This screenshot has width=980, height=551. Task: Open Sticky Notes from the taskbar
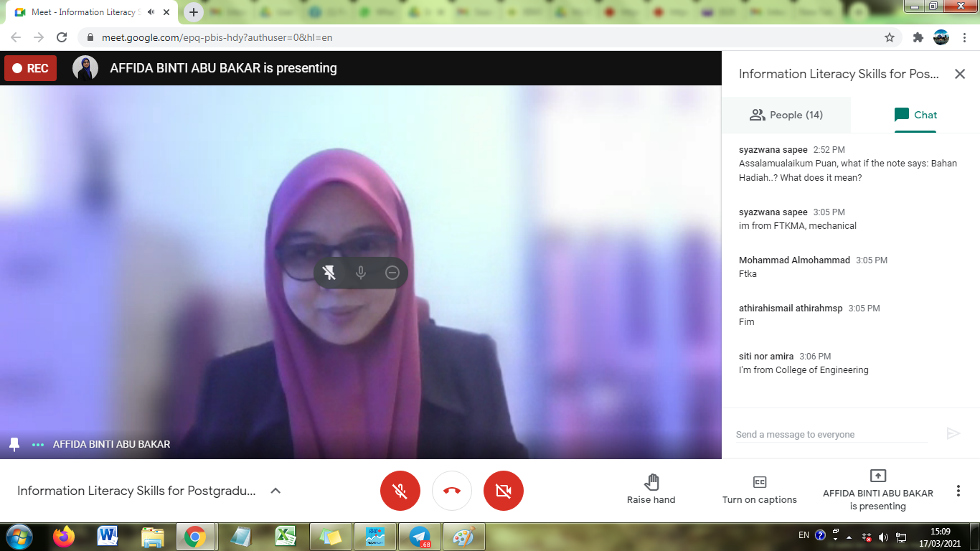coord(331,536)
